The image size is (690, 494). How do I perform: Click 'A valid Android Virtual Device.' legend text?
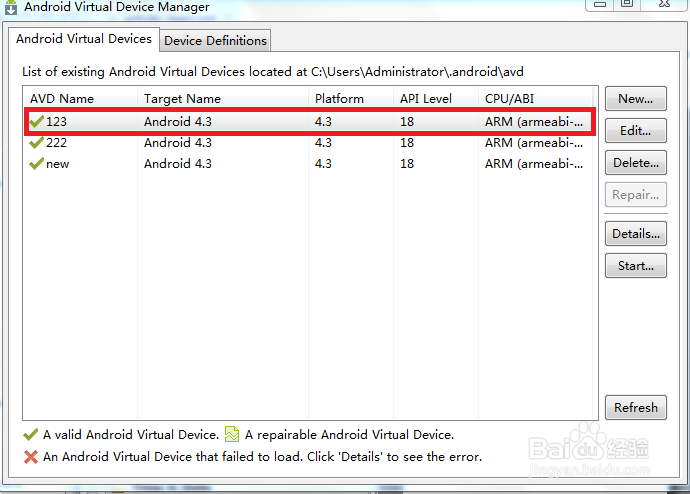point(131,435)
